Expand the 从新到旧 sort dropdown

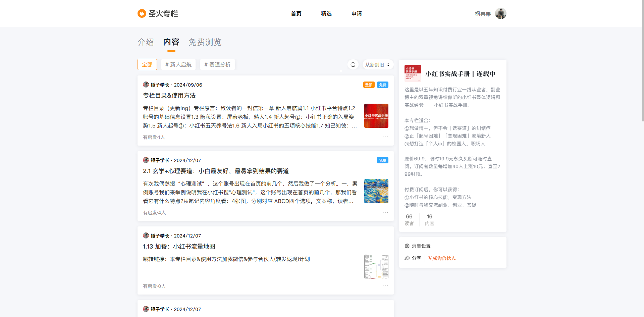pos(377,65)
